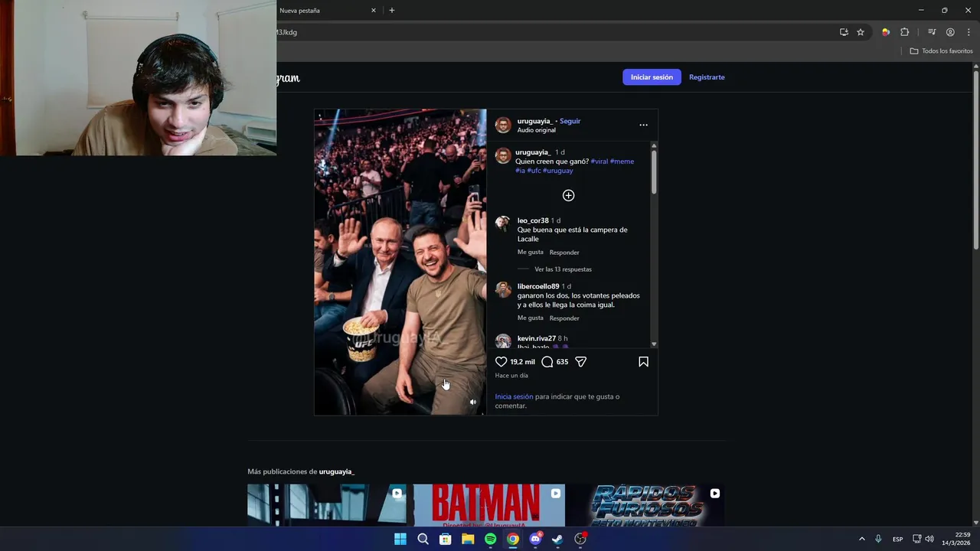Open the Todos los favoritos folder
This screenshot has height=551, width=980.
pyautogui.click(x=941, y=51)
